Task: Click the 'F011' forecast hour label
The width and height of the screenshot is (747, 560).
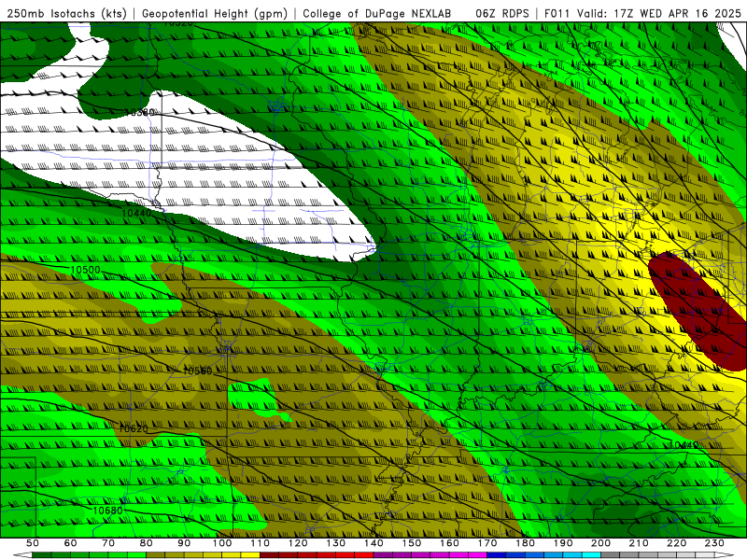Action: pyautogui.click(x=557, y=13)
